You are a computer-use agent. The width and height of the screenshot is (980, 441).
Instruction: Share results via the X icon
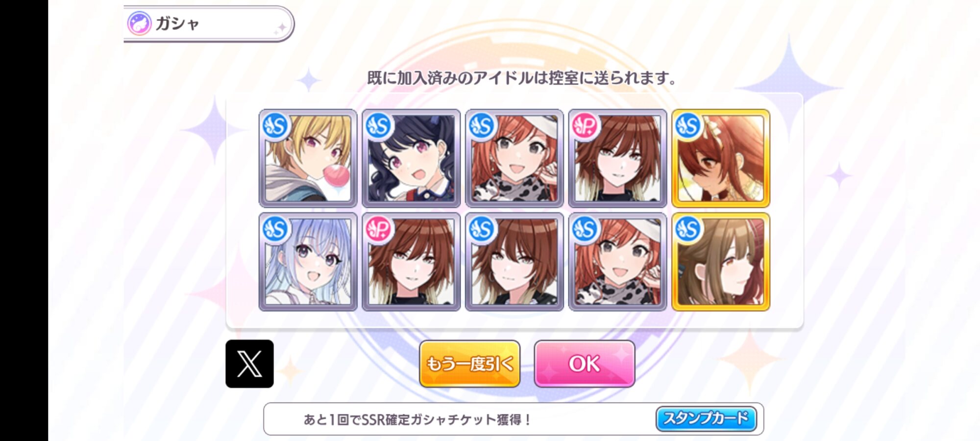[x=249, y=364]
